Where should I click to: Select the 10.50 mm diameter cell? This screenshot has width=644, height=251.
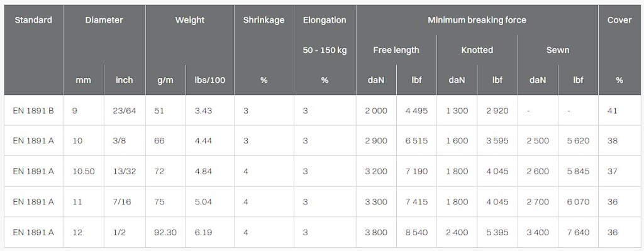tap(84, 171)
